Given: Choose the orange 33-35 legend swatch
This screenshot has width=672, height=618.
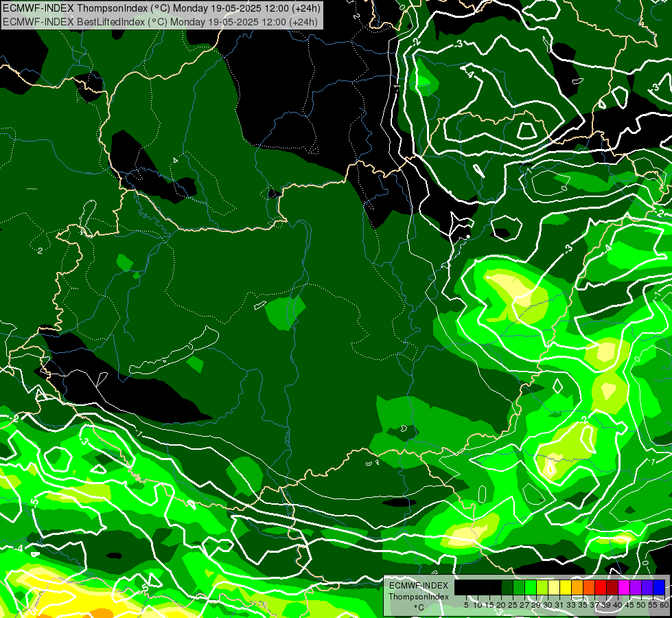Looking at the screenshot, I should 577,587.
